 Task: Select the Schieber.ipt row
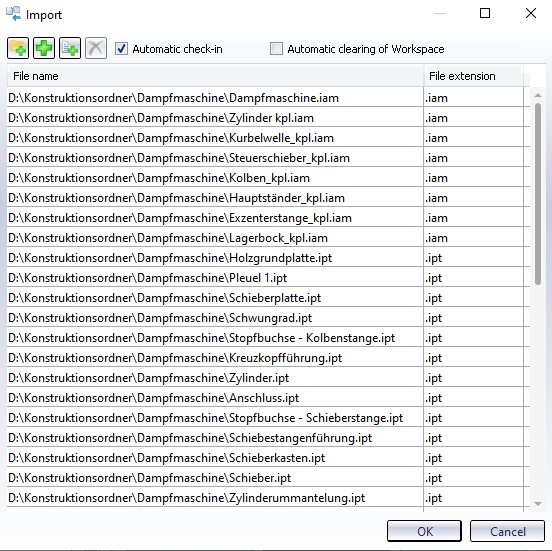[268, 478]
